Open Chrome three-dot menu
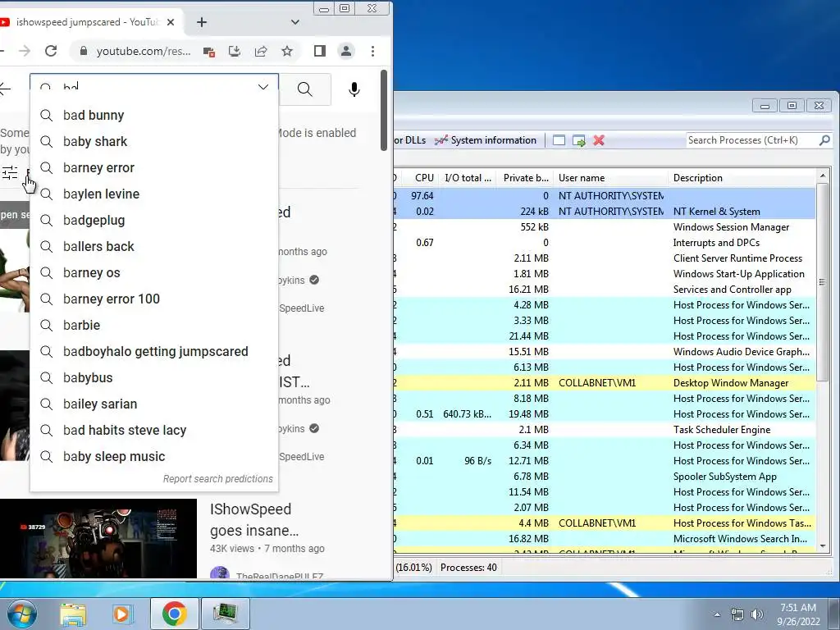Viewport: 840px width, 630px height. [373, 51]
